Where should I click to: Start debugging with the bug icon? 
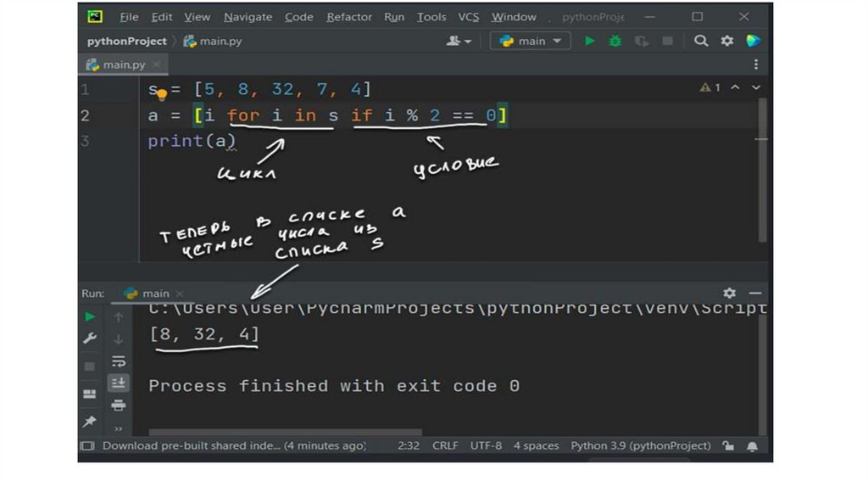pos(615,41)
